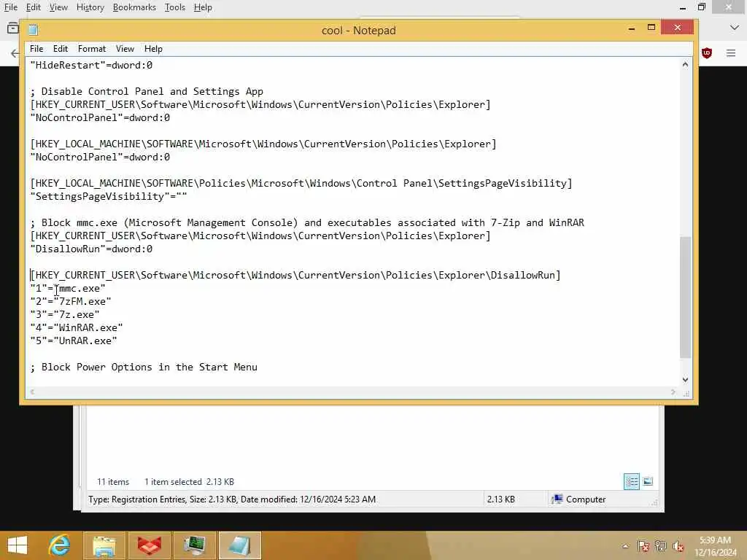Click the comment Disable Control Panel and Settings App
The width and height of the screenshot is (747, 560).
[x=147, y=91]
